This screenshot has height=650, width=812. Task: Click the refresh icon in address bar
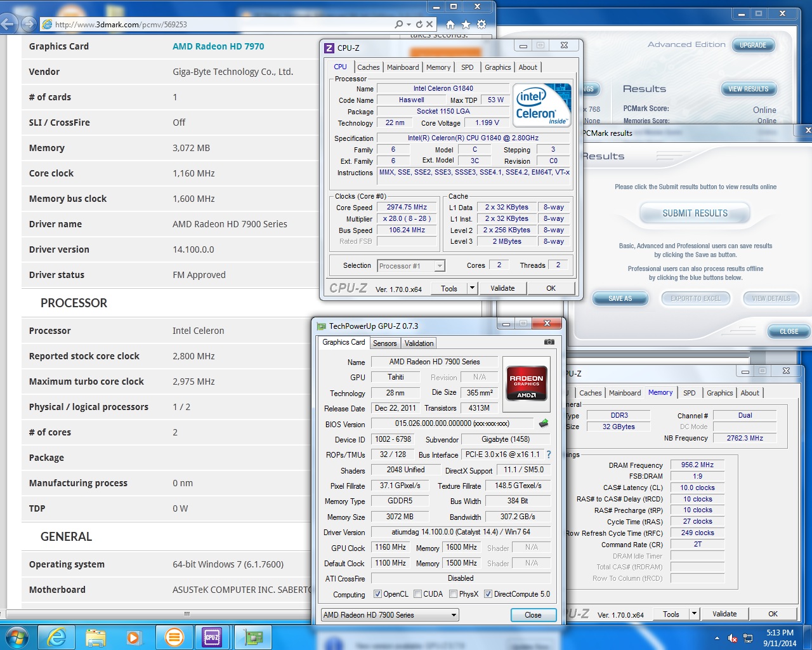click(419, 24)
